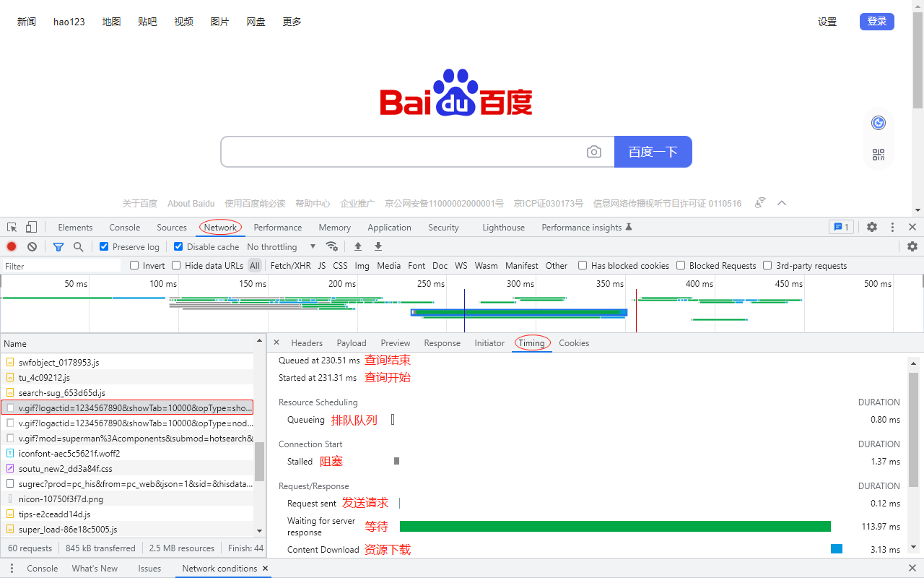Switch to the Console panel tab
The image size is (924, 578).
click(x=125, y=227)
